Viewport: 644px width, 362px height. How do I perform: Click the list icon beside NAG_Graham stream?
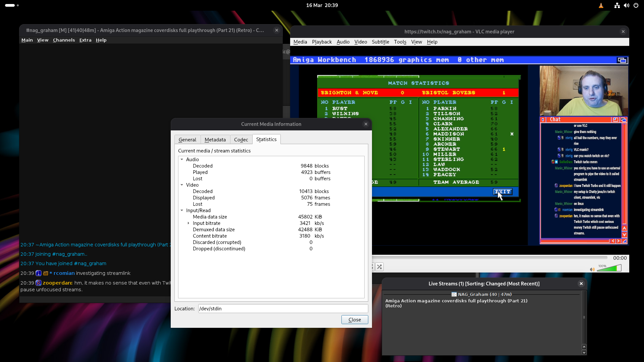(454, 294)
